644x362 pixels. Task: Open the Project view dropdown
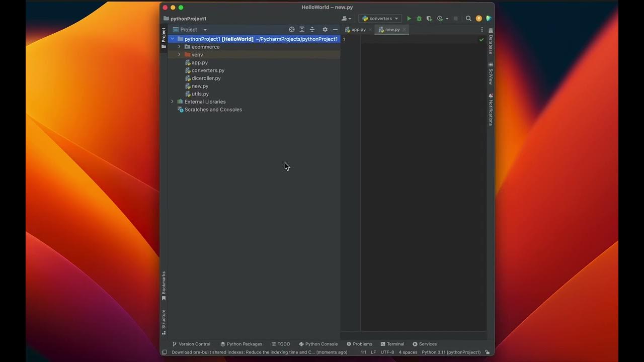pyautogui.click(x=190, y=30)
